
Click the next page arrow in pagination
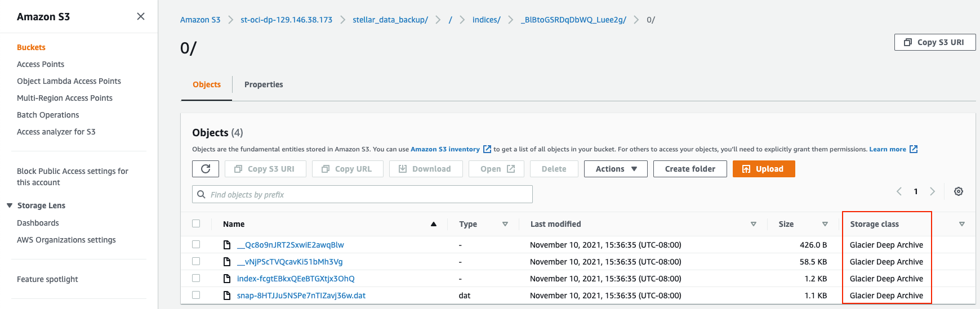[x=932, y=191]
